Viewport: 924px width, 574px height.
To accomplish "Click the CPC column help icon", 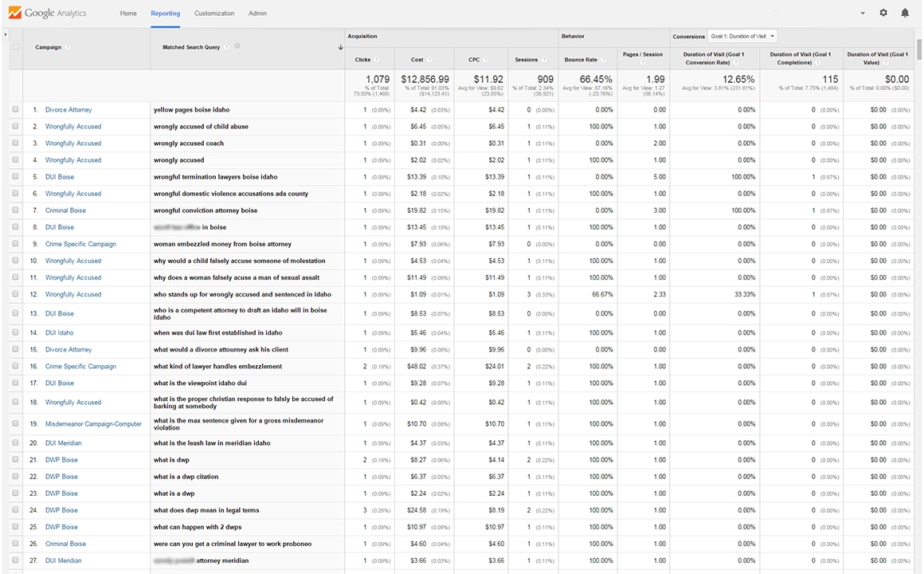I will [486, 60].
